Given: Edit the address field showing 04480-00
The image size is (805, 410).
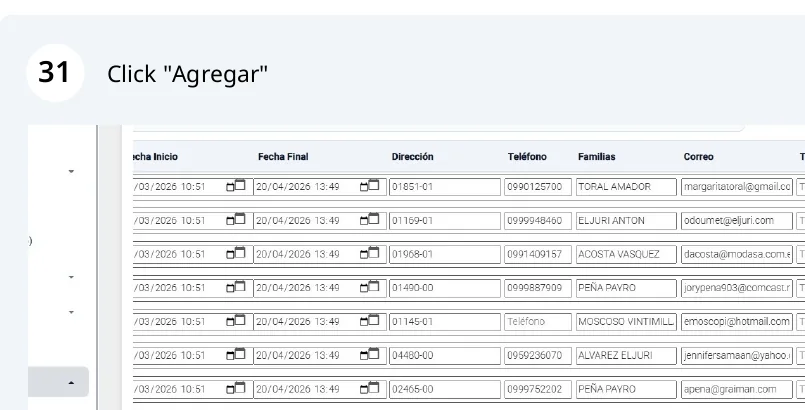Looking at the screenshot, I should (445, 356).
